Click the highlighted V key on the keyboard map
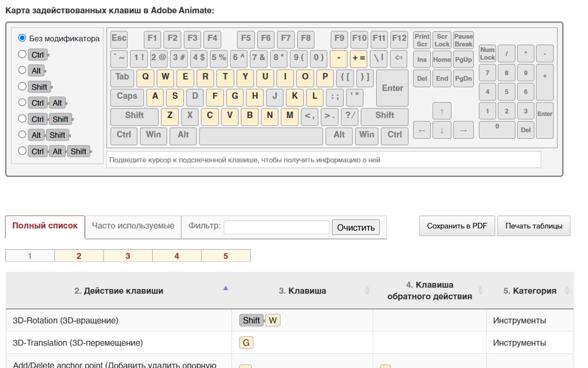588x368 pixels. pyautogui.click(x=230, y=117)
